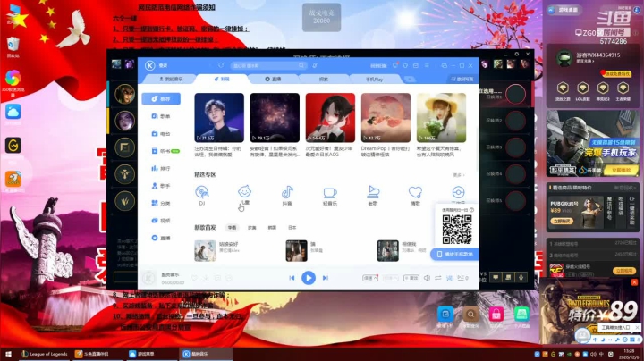Select 电台 in the left sidebar

pyautogui.click(x=161, y=134)
